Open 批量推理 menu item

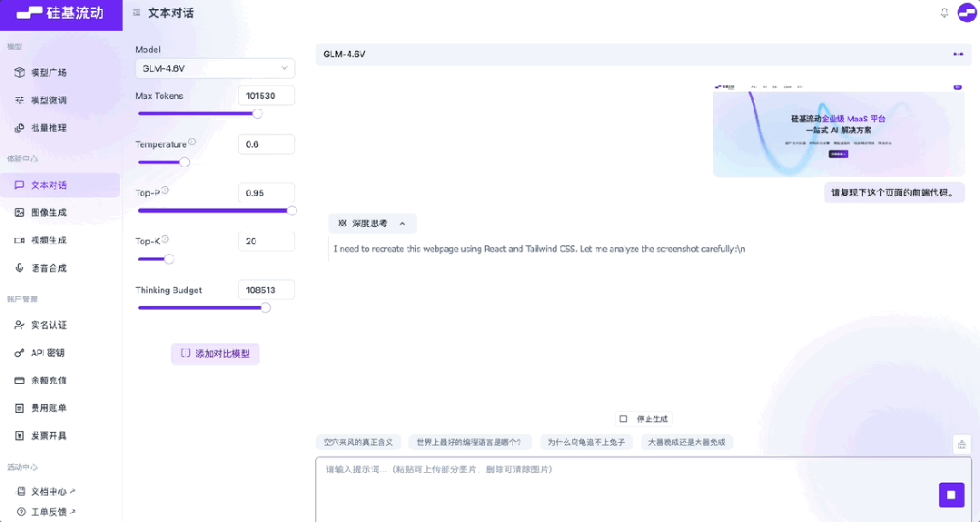[60, 128]
